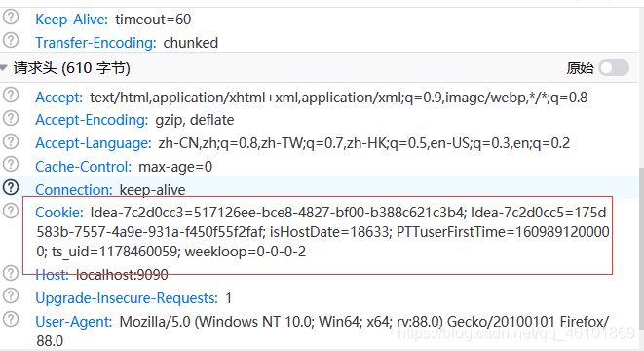Image resolution: width=644 pixels, height=351 pixels.
Task: Click help icon beside Upgrade-Insecure-Requests
Action: click(x=11, y=295)
